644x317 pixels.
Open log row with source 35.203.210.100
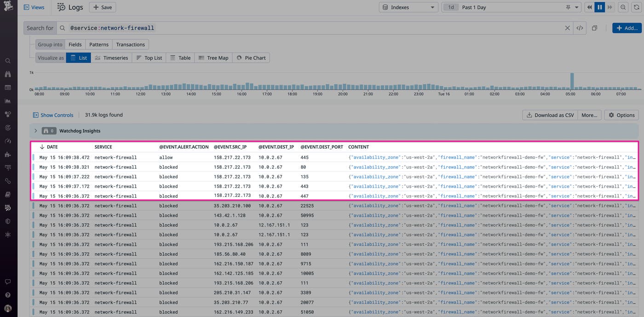click(334, 206)
